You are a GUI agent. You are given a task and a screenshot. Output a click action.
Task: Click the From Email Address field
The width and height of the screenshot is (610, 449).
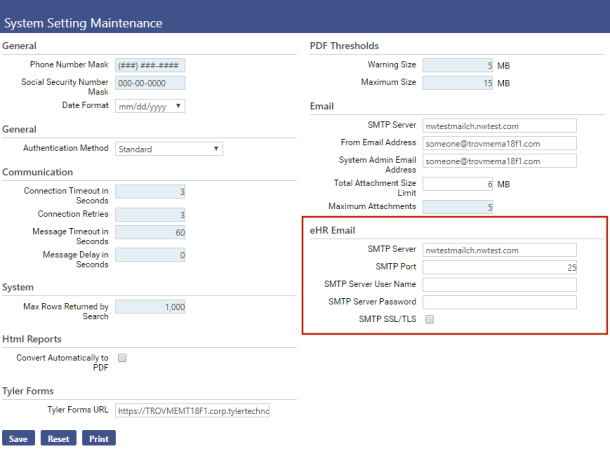(x=499, y=143)
